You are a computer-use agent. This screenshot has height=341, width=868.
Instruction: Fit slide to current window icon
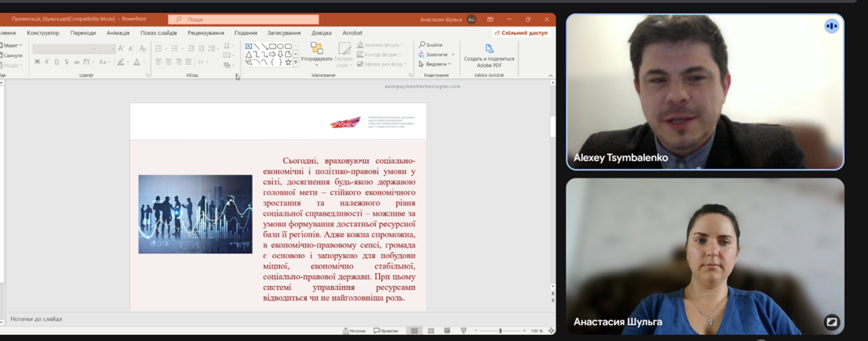tap(550, 331)
